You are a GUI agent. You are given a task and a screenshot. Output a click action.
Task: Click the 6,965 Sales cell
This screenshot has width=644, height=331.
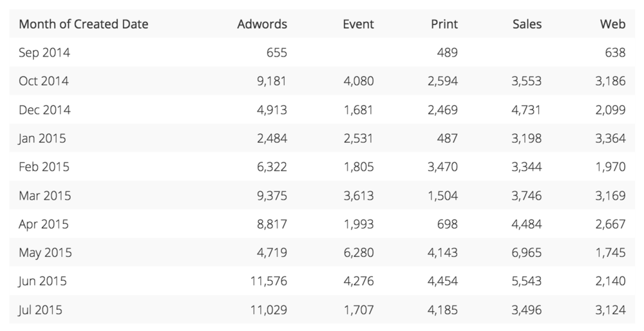click(527, 252)
